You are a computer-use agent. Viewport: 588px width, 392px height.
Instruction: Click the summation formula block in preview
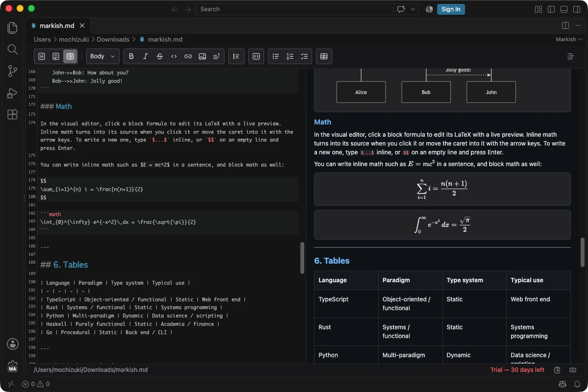coord(442,189)
